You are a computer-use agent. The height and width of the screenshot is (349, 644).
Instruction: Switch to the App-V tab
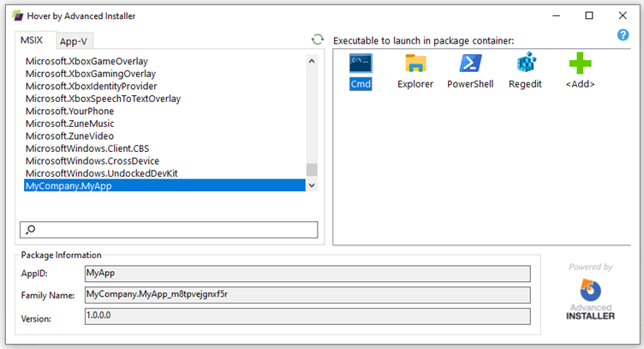74,41
